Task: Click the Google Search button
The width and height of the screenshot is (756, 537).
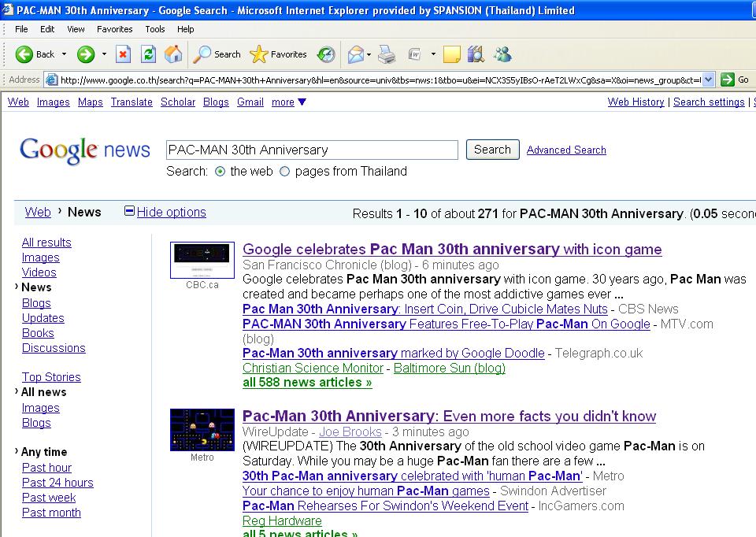Action: [x=492, y=150]
